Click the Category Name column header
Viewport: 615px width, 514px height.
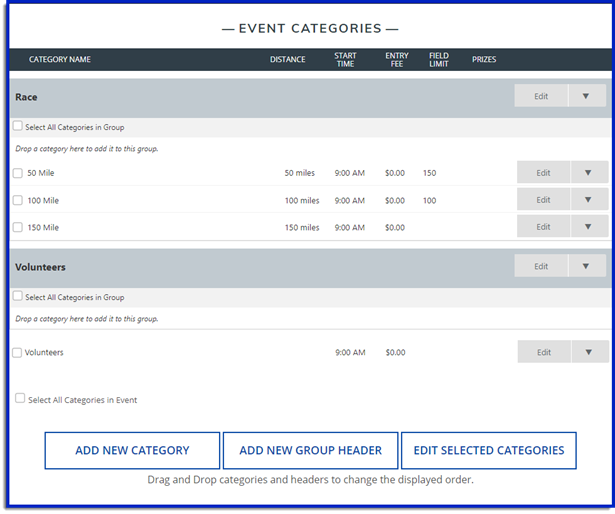tap(60, 60)
